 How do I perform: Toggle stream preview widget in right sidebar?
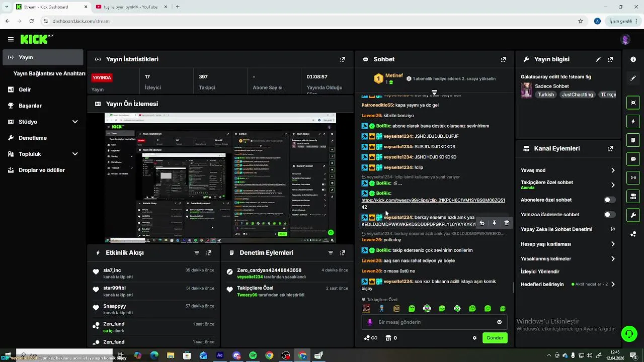coord(633,103)
